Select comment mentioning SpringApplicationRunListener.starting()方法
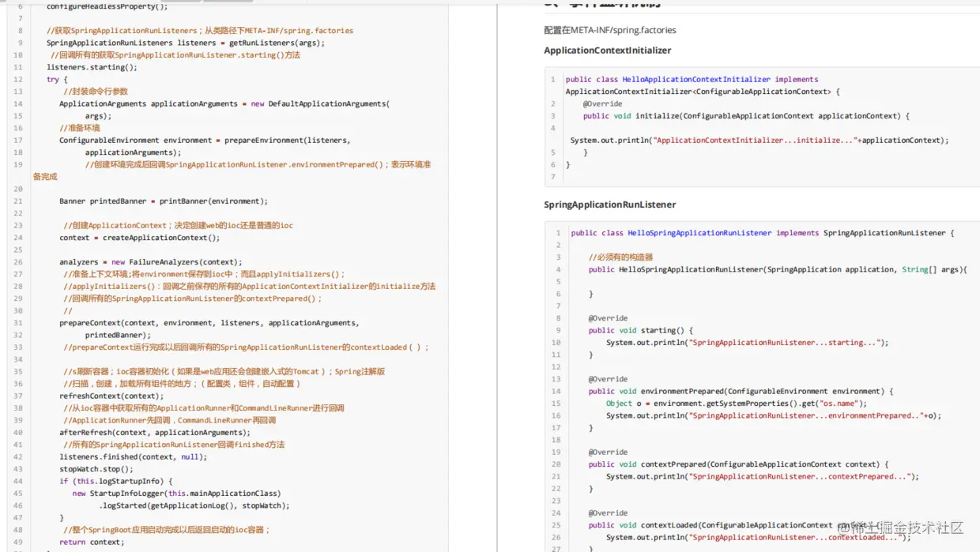Viewport: 980px width, 552px height. coord(175,55)
